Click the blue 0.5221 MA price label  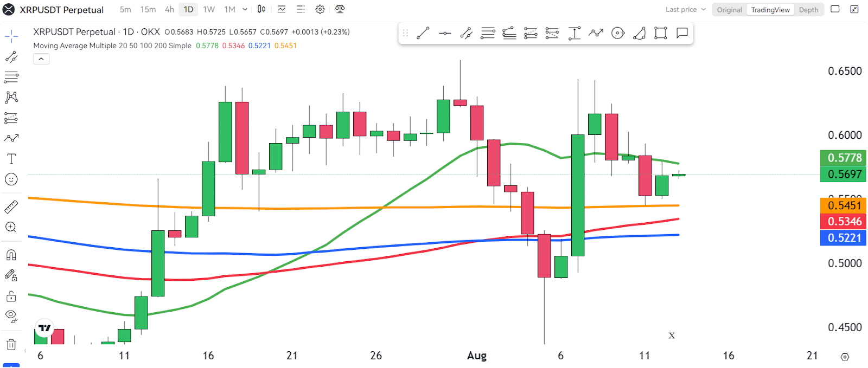tap(843, 237)
